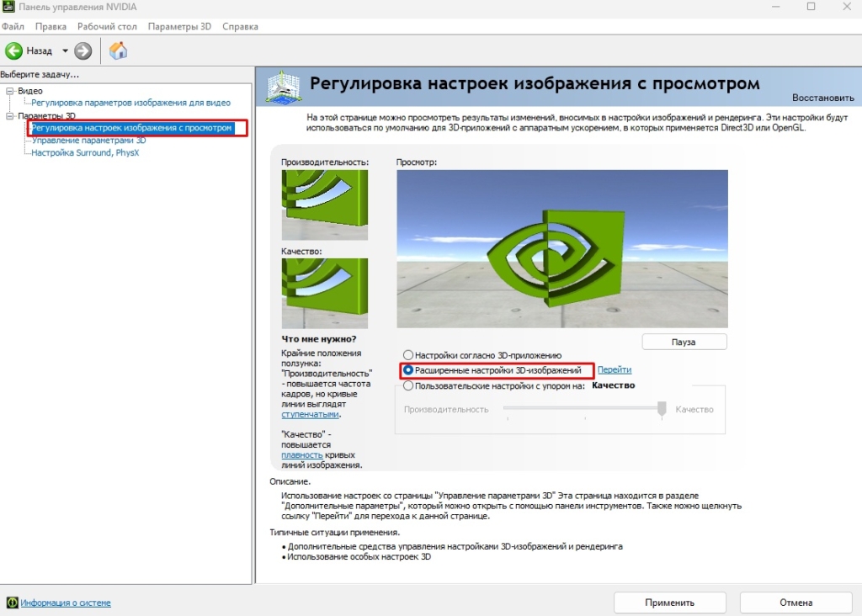862x616 pixels.
Task: Open the 'Справка' menu
Action: 240,26
